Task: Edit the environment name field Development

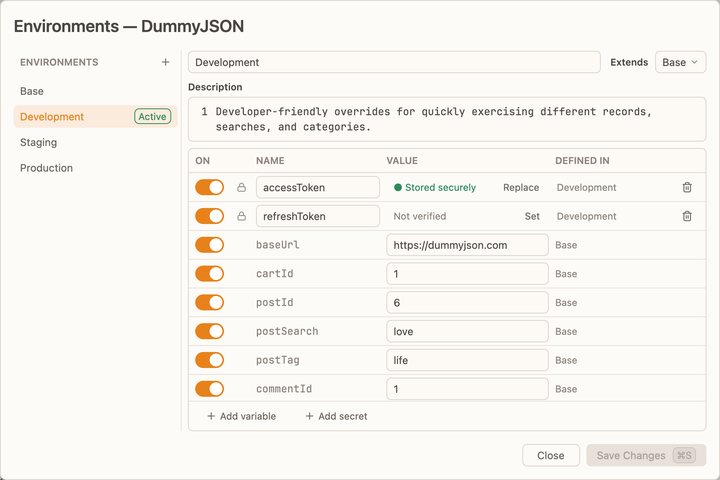Action: 394,62
